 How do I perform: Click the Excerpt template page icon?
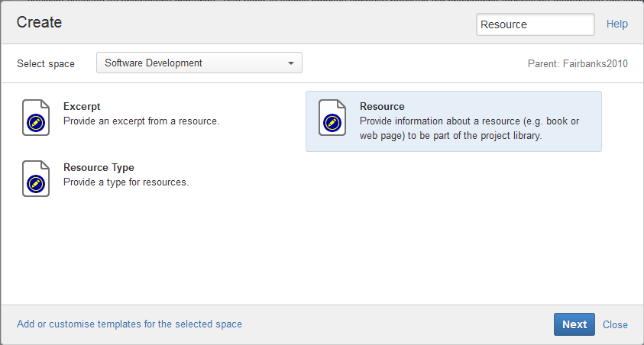point(36,118)
